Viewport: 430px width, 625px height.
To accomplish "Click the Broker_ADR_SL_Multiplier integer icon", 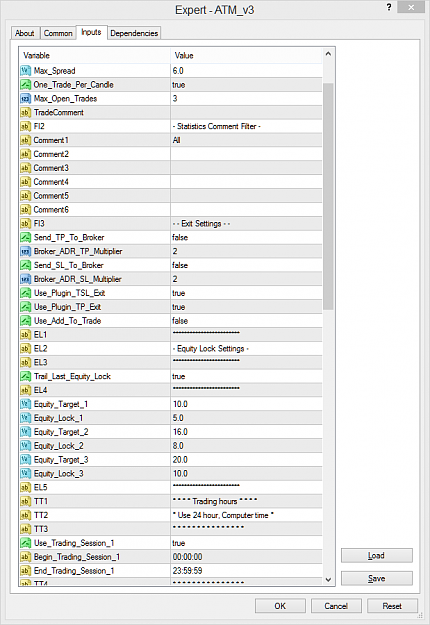I will [26, 279].
